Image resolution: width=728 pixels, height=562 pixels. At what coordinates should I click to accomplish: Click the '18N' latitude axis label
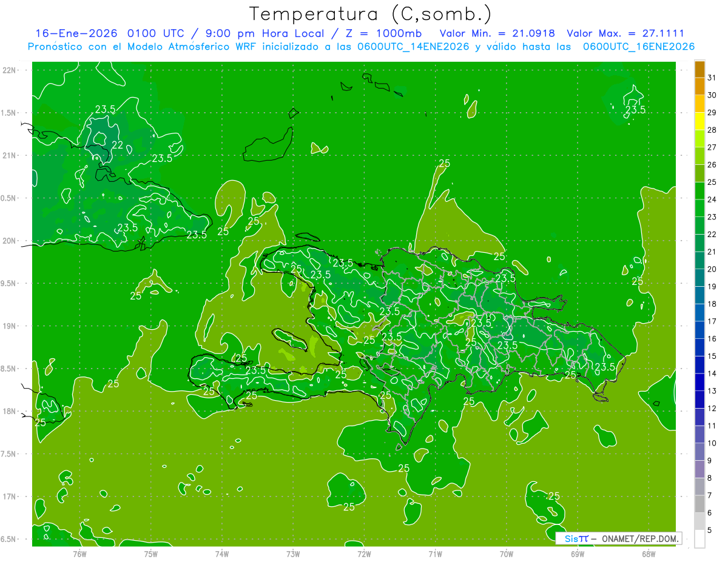coord(10,411)
